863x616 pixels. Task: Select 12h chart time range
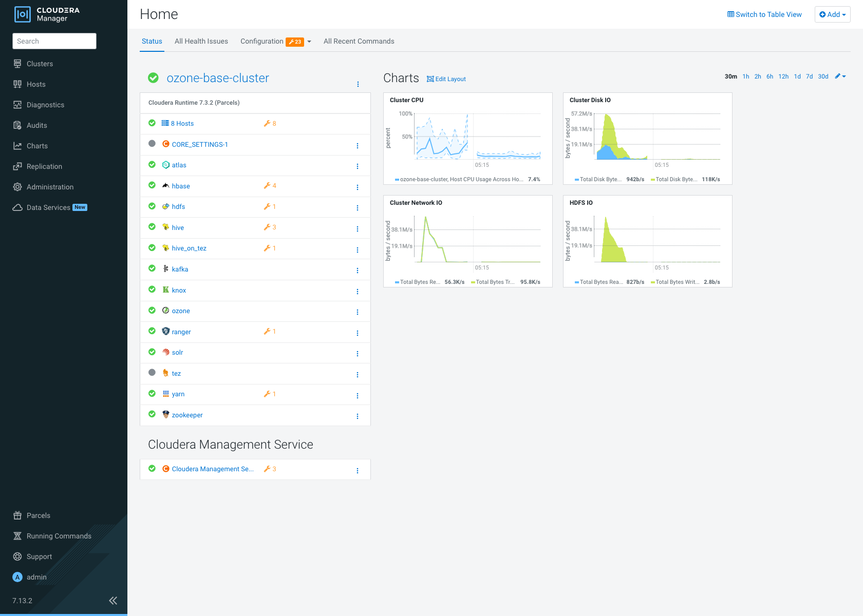click(783, 76)
